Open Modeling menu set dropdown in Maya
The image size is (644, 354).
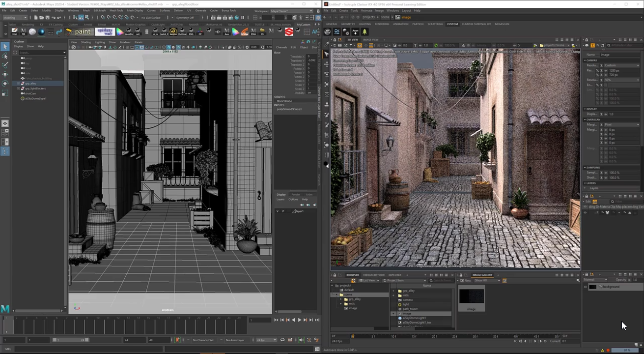pyautogui.click(x=15, y=18)
